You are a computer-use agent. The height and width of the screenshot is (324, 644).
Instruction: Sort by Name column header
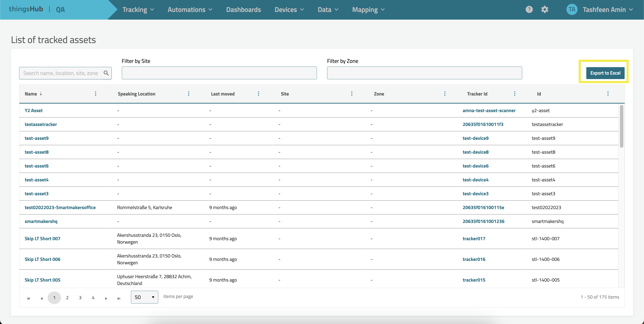31,94
